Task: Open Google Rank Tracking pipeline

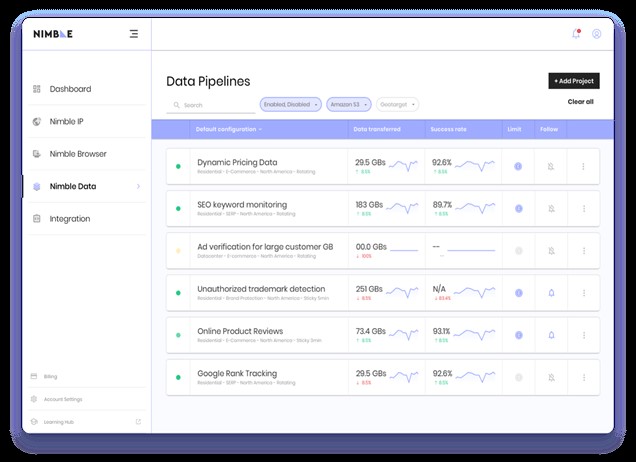Action: [237, 373]
